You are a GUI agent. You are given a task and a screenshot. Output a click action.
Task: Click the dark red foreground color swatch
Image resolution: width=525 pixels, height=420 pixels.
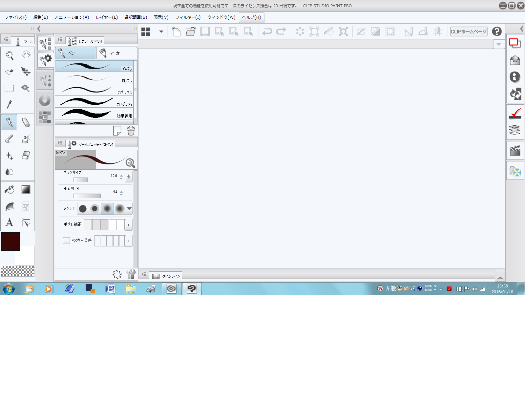coord(10,241)
